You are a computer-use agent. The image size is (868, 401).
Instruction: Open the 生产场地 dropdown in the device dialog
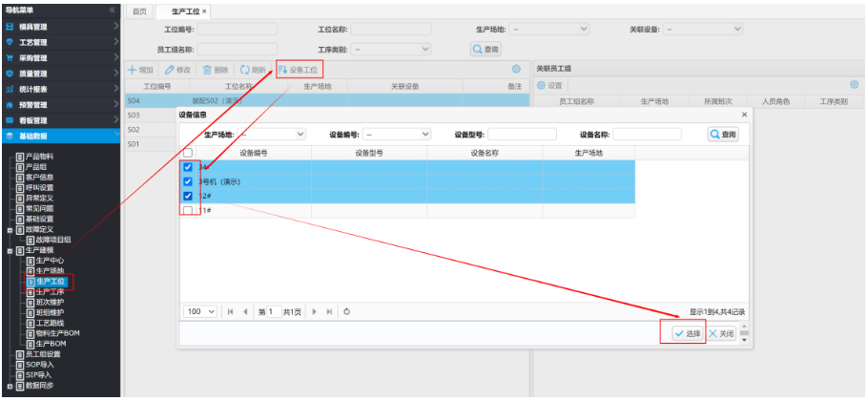272,135
